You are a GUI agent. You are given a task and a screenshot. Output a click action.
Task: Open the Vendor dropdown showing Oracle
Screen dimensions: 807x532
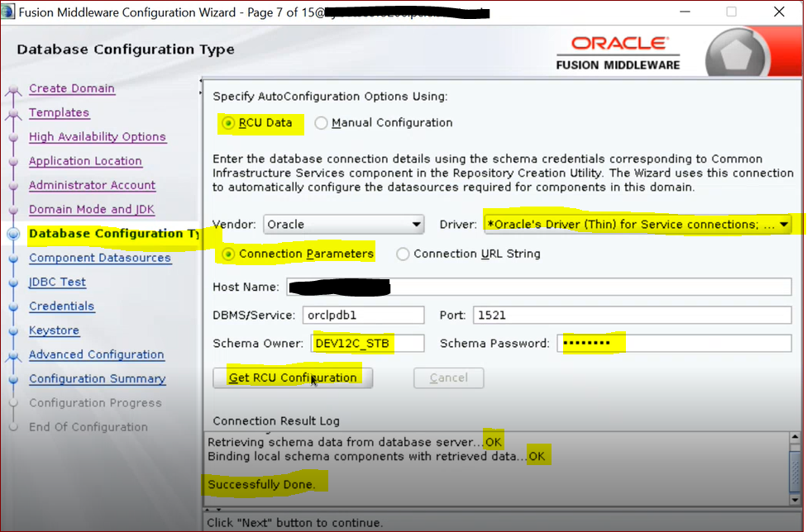(x=344, y=225)
